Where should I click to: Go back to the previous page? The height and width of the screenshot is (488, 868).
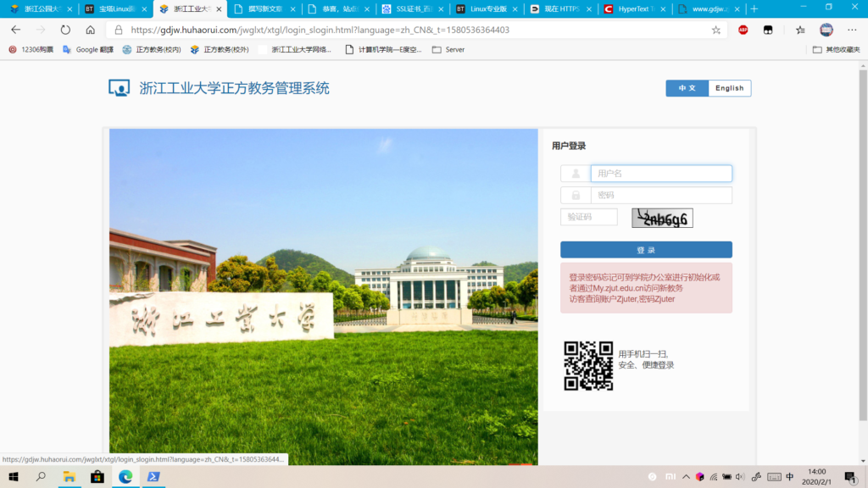click(15, 30)
